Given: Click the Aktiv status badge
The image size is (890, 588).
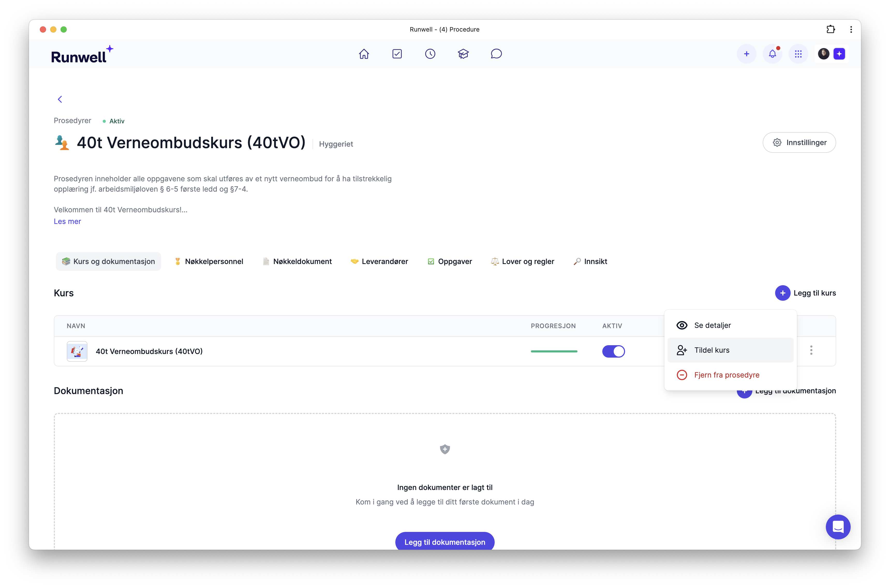Looking at the screenshot, I should pos(113,121).
